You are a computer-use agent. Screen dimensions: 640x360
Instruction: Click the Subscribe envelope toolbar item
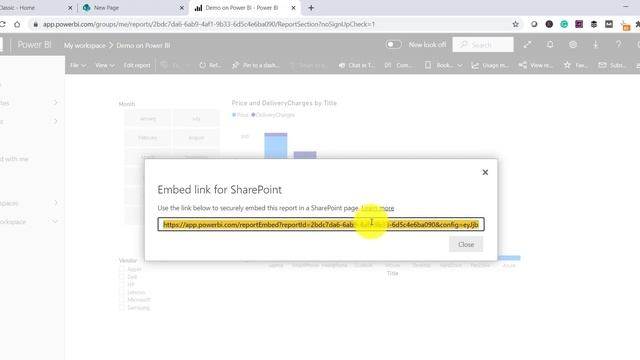point(611,65)
